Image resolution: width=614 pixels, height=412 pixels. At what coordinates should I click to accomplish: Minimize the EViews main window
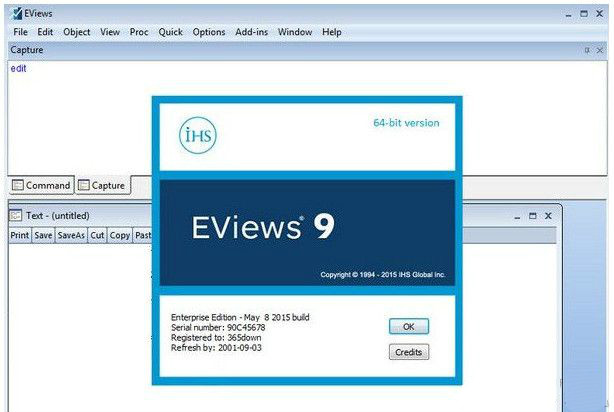[x=569, y=14]
